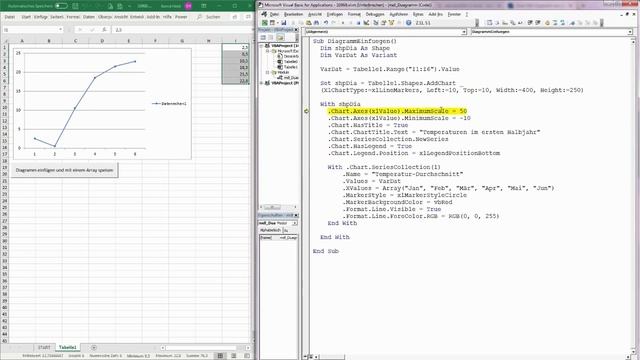Image resolution: width=640 pixels, height=360 pixels.
Task: Open the Add-Ins menu in the VBA editor
Action: pyautogui.click(x=435, y=14)
